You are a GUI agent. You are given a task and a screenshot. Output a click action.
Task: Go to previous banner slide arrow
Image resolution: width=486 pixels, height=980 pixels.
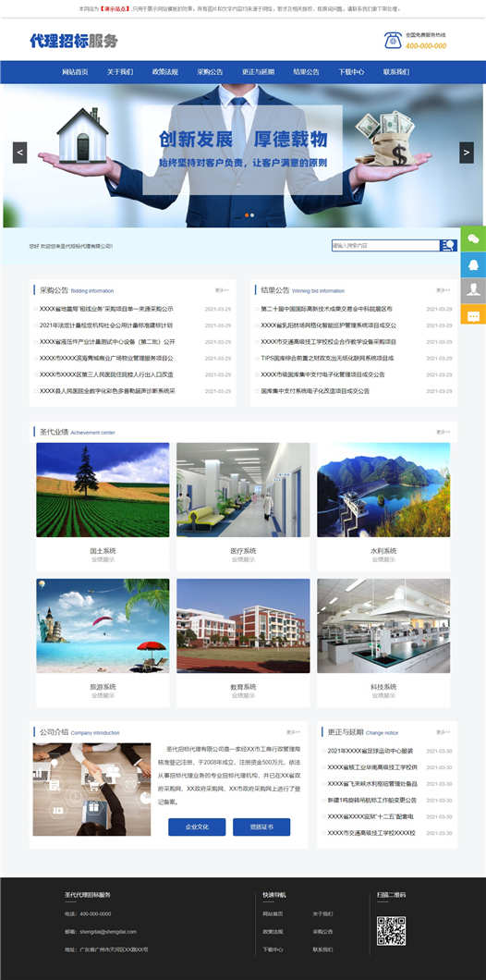20,153
